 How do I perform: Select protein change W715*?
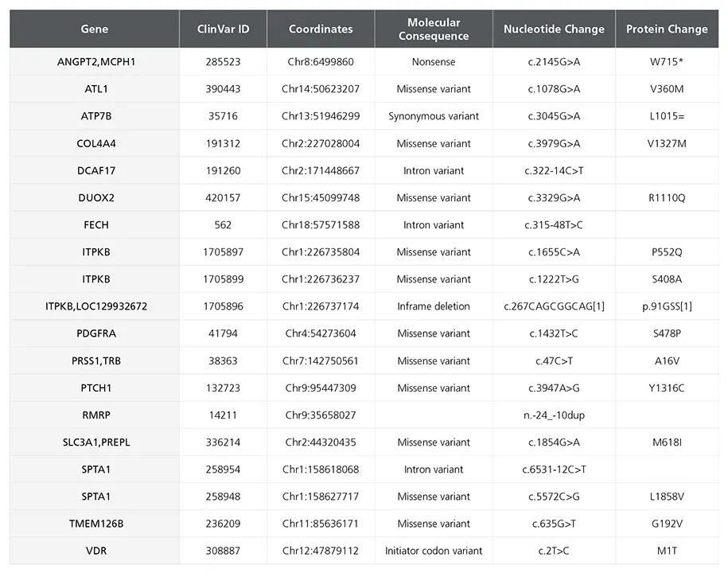tap(667, 62)
